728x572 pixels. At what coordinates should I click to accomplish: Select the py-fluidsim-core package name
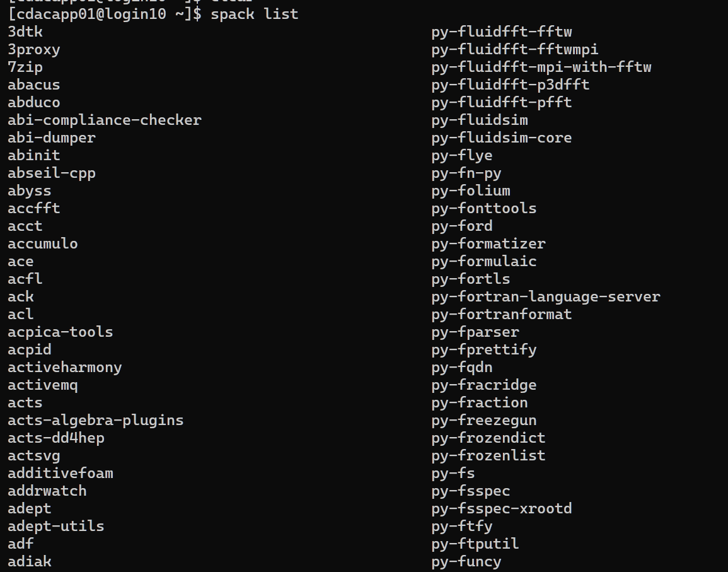(x=502, y=137)
